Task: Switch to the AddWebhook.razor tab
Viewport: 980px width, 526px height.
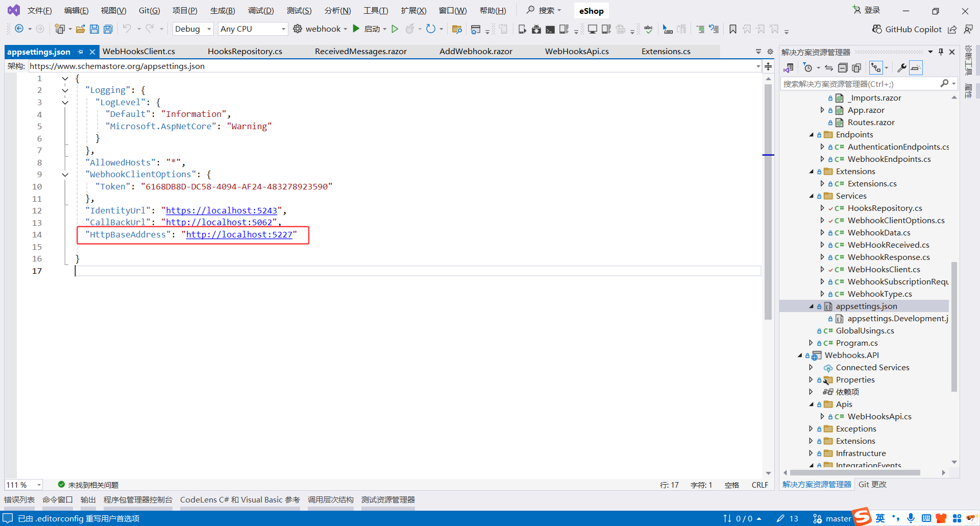Action: [476, 52]
